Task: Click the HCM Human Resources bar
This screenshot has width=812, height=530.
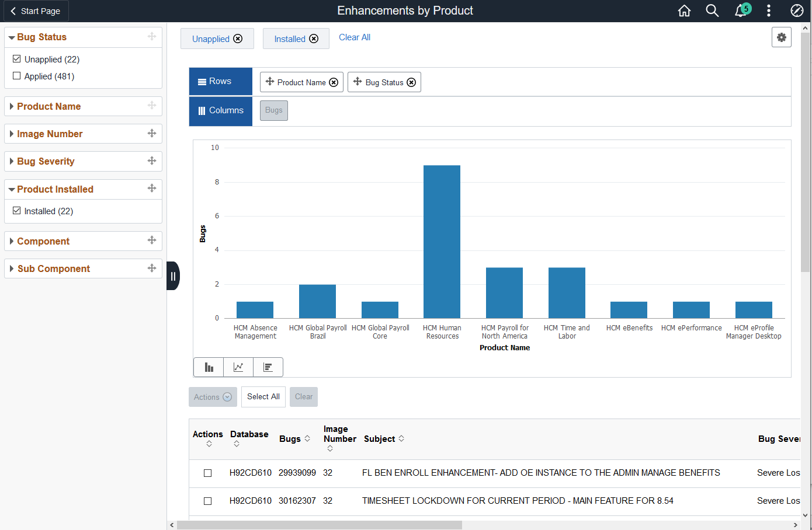Action: [442, 242]
